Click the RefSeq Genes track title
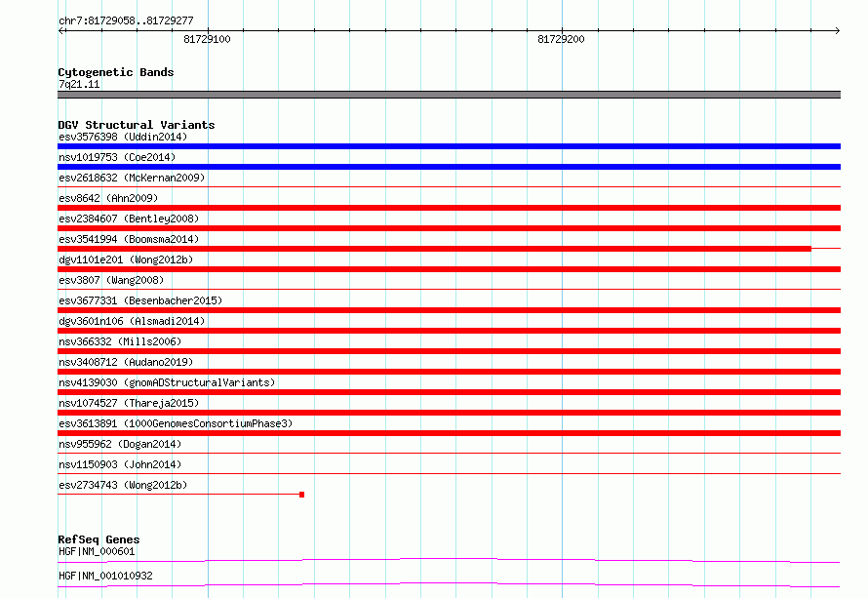 tap(99, 539)
